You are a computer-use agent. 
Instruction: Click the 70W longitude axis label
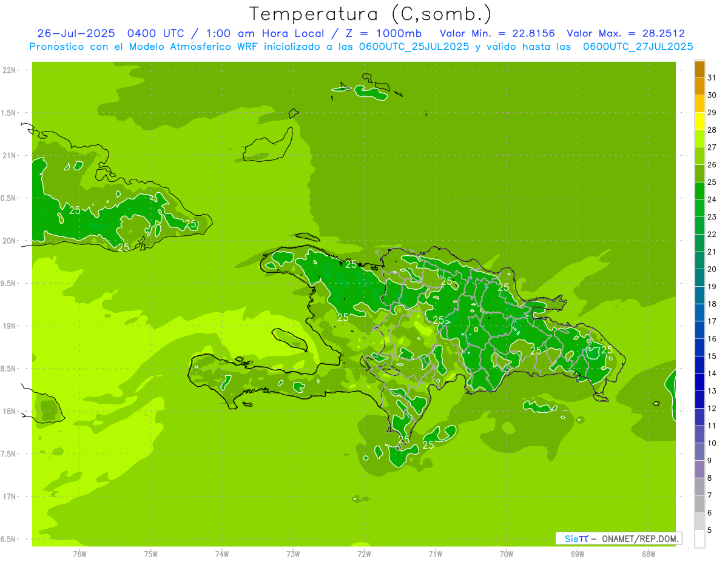click(507, 554)
